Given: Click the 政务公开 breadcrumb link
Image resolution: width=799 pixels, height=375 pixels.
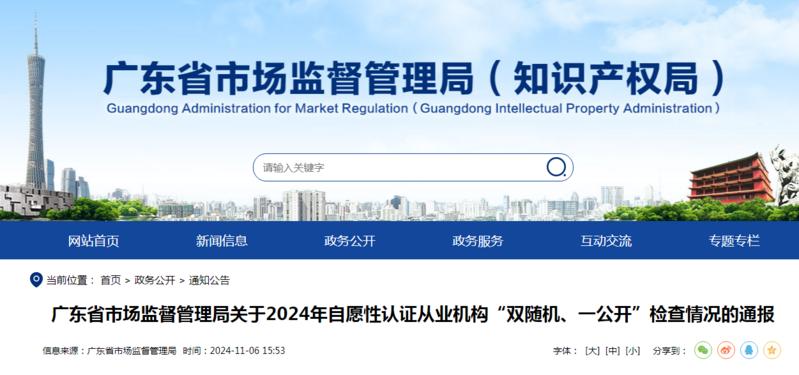Looking at the screenshot, I should tap(155, 280).
